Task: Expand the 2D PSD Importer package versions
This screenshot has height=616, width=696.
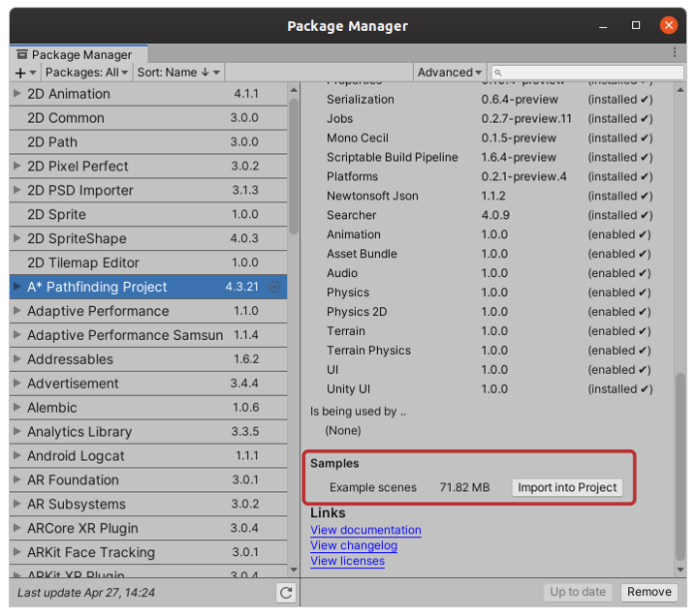Action: [17, 190]
